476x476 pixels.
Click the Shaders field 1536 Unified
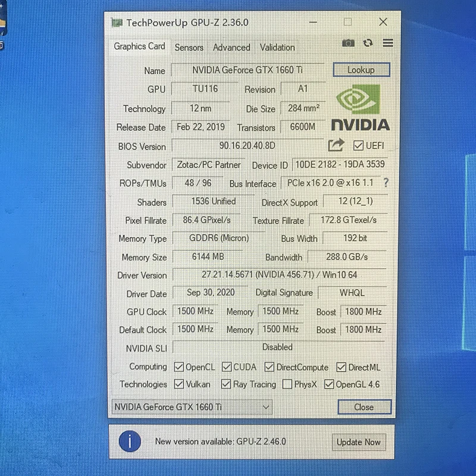pos(214,201)
